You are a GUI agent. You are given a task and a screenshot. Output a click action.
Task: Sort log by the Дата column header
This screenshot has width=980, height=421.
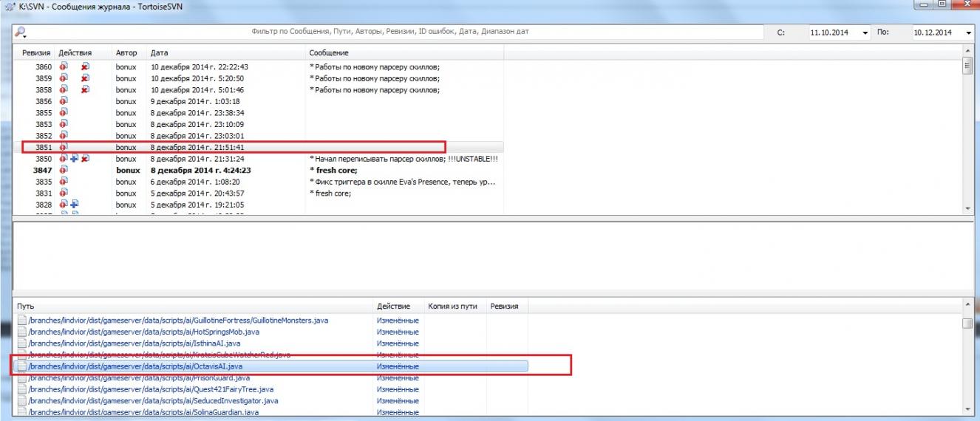159,53
